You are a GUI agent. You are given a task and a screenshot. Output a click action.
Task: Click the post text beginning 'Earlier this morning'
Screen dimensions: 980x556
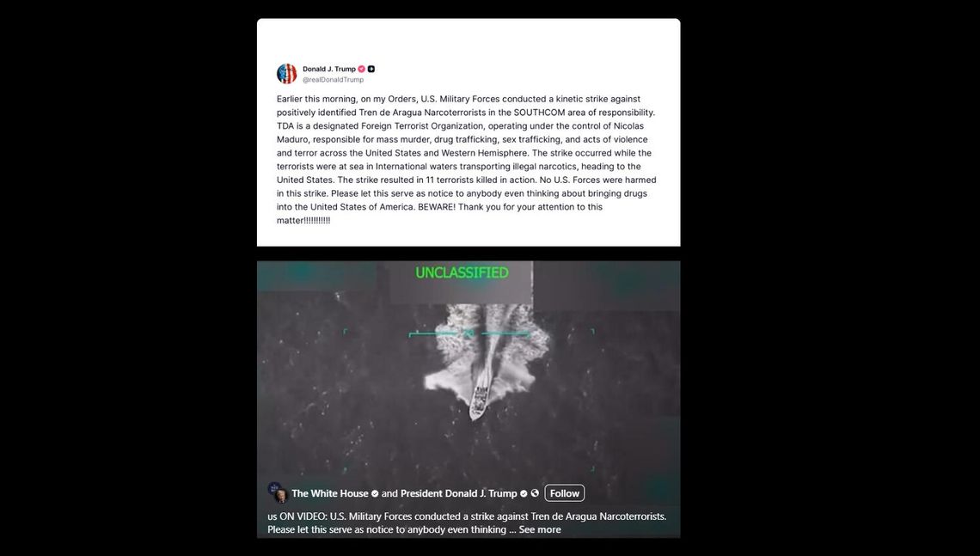point(467,159)
